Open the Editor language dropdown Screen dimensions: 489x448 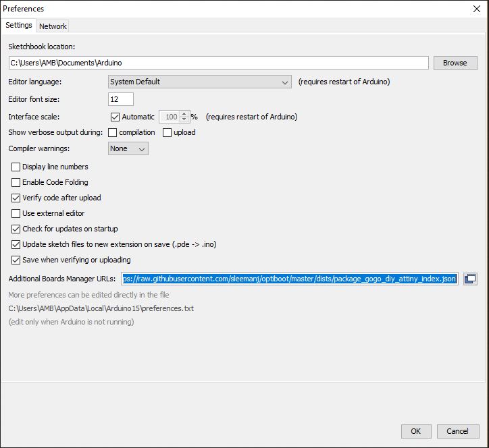[200, 82]
